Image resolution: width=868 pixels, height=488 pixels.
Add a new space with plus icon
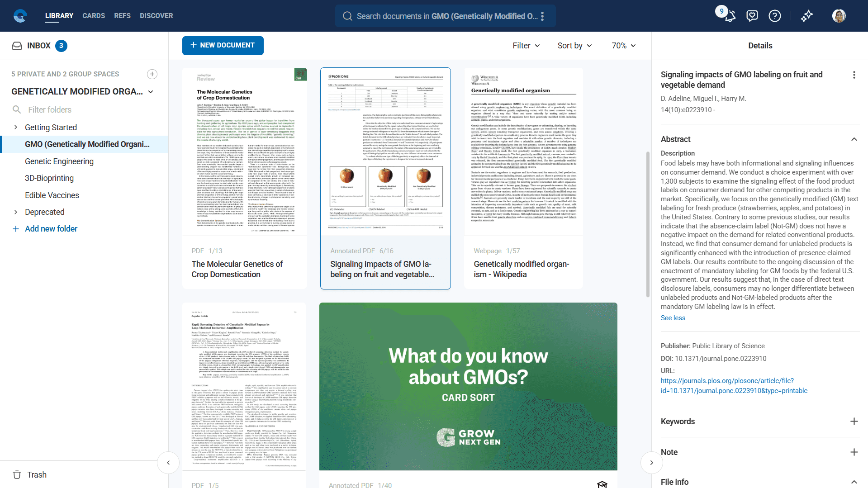[x=152, y=74]
